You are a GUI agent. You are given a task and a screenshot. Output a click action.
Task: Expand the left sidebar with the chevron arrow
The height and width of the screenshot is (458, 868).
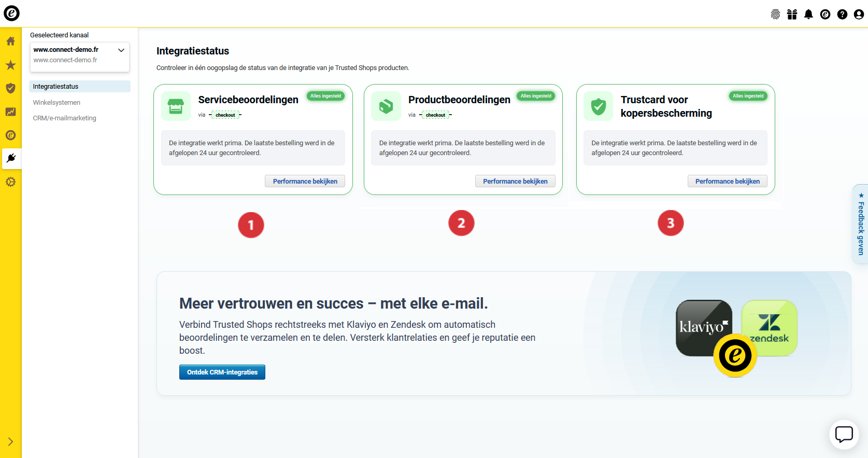10,442
